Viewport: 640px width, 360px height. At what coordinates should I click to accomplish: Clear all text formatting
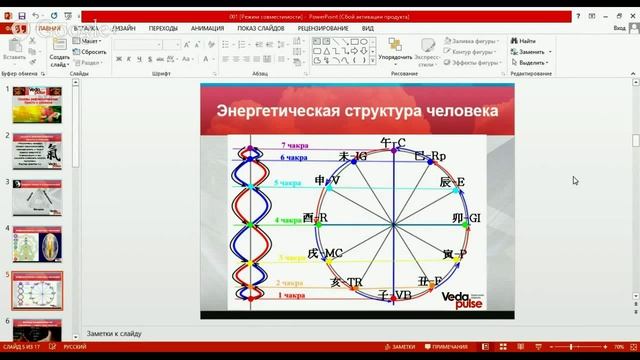[x=211, y=44]
